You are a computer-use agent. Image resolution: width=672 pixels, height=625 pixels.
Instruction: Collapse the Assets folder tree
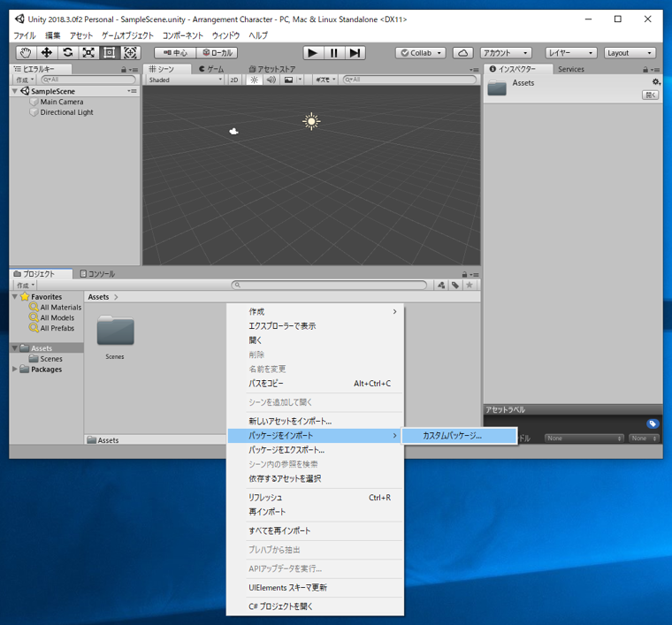point(15,347)
